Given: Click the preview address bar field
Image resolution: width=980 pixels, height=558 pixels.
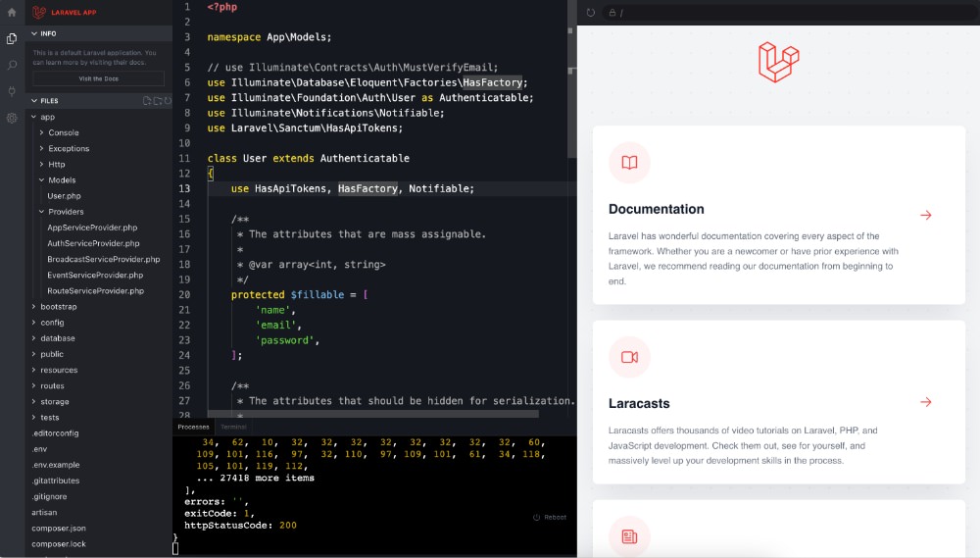Looking at the screenshot, I should (789, 13).
